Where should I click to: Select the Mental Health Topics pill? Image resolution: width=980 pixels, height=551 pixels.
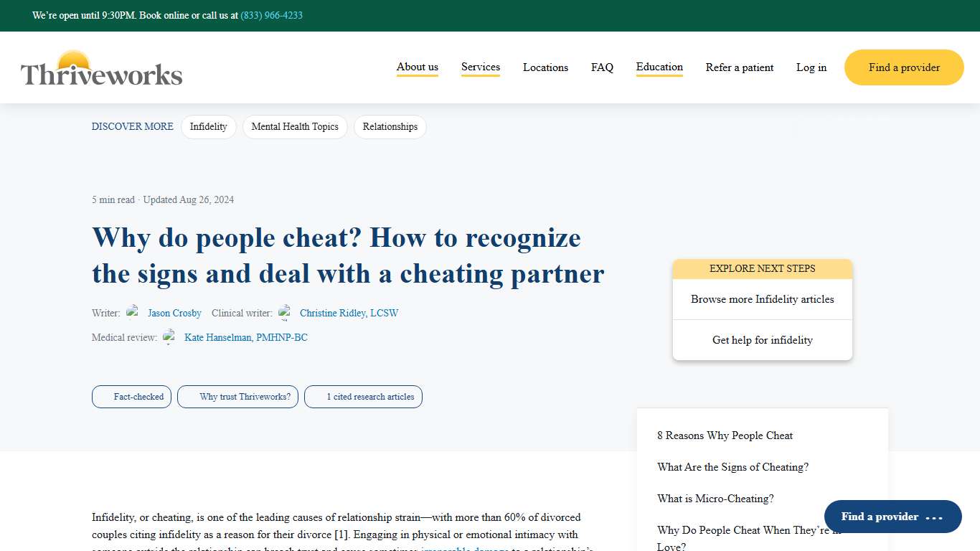(x=295, y=126)
